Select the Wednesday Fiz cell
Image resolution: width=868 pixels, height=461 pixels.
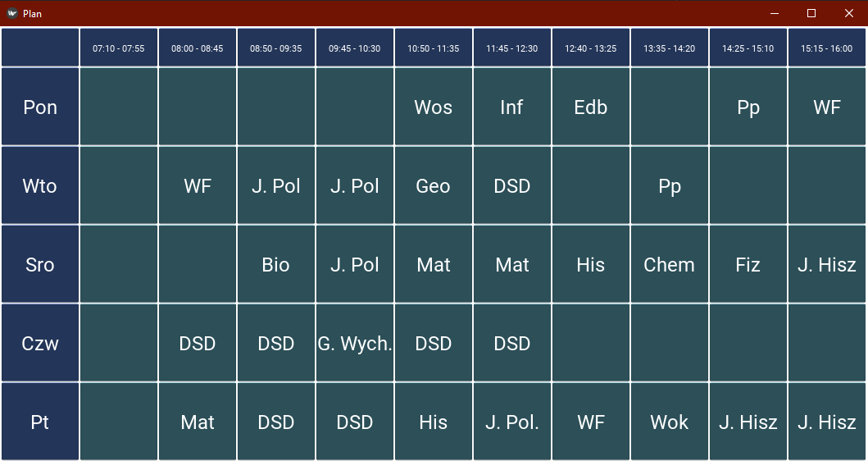click(x=748, y=264)
